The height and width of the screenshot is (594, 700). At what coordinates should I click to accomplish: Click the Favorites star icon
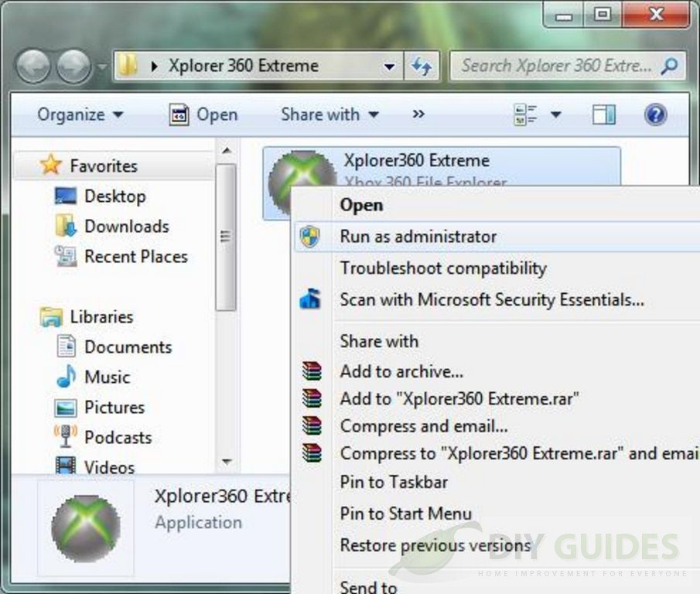(50, 164)
